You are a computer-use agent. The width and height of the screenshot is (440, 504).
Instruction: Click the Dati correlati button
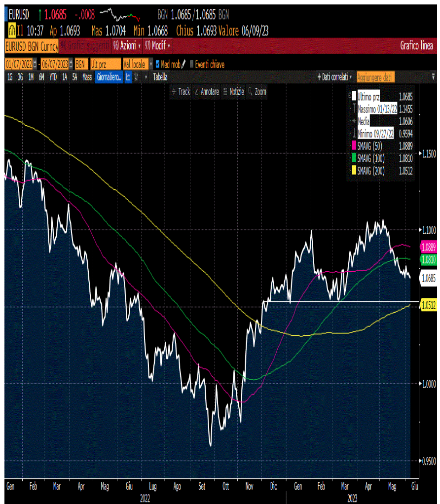(x=335, y=77)
